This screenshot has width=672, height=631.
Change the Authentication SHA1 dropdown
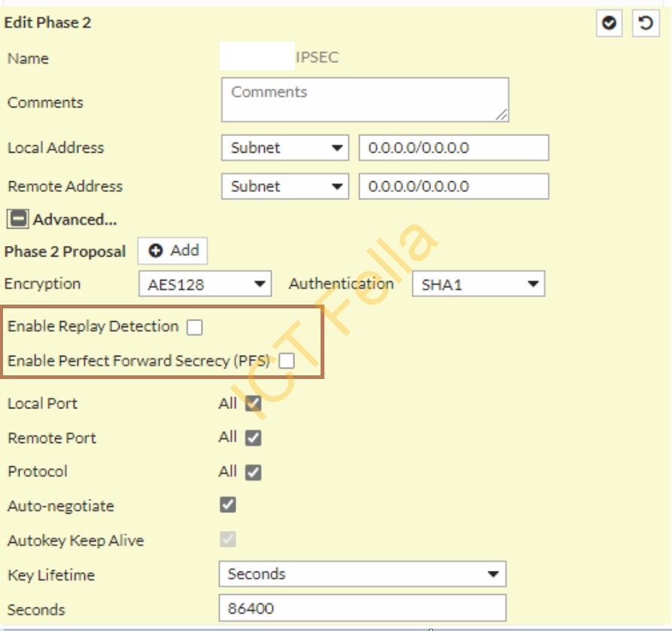[x=478, y=284]
